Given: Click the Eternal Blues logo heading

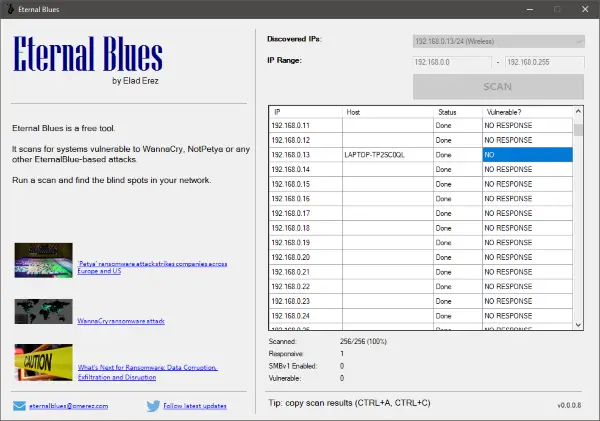Looking at the screenshot, I should 88,54.
